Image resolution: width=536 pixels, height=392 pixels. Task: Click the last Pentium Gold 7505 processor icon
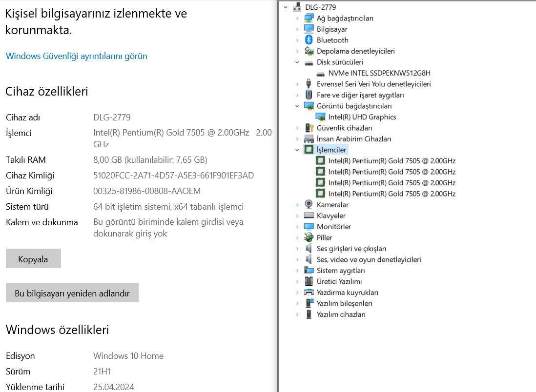click(x=320, y=194)
